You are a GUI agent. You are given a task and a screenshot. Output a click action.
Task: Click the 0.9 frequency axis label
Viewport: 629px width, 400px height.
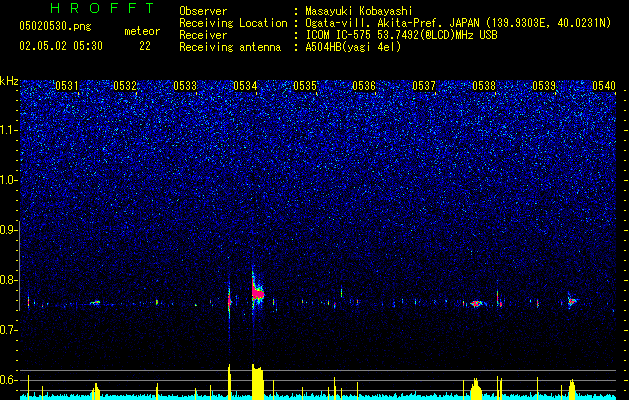pyautogui.click(x=8, y=230)
